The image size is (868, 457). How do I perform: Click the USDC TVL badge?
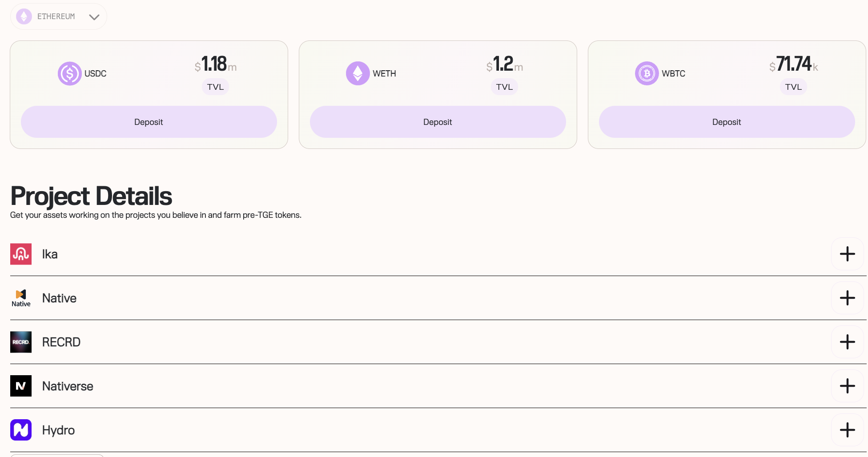point(215,87)
